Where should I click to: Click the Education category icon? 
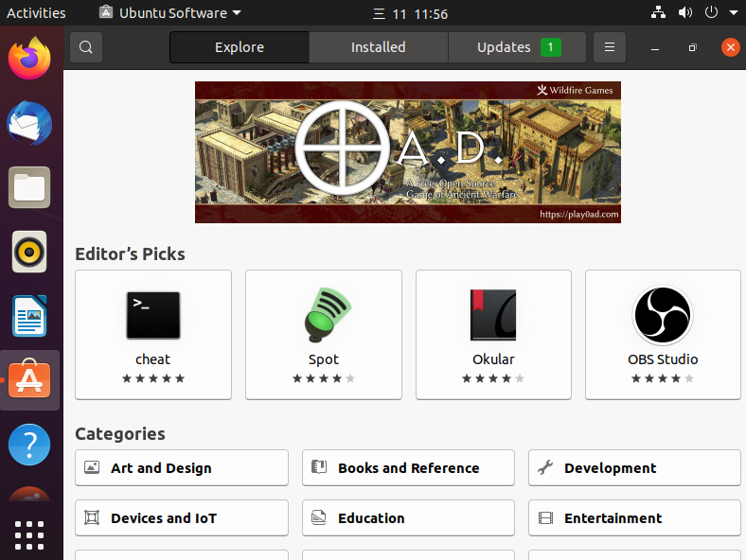click(x=319, y=517)
